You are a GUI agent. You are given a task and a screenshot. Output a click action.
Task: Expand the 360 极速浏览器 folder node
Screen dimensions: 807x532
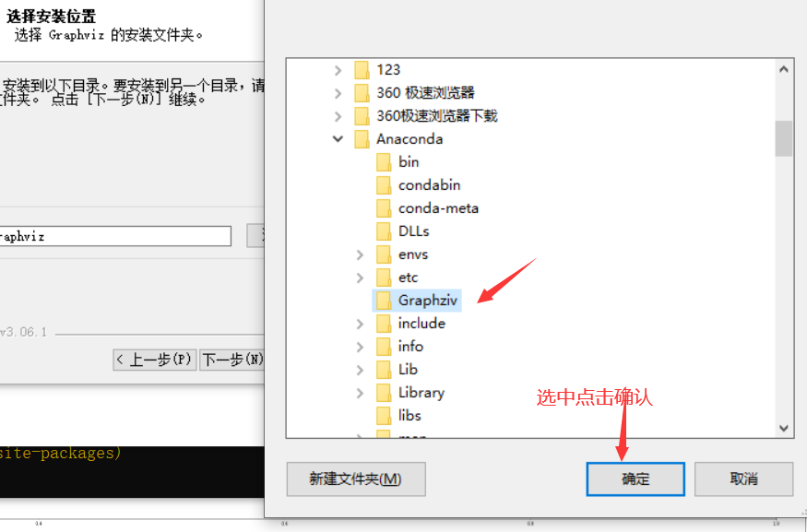[x=338, y=93]
